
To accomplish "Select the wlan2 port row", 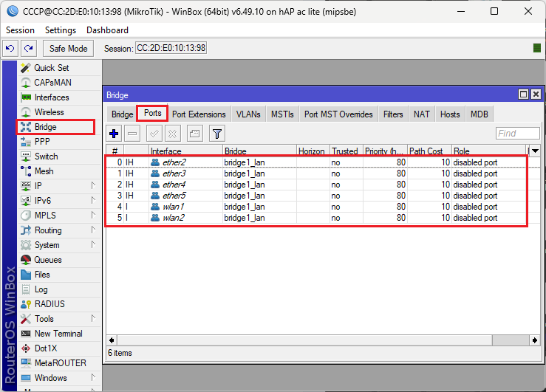I will tap(316, 218).
